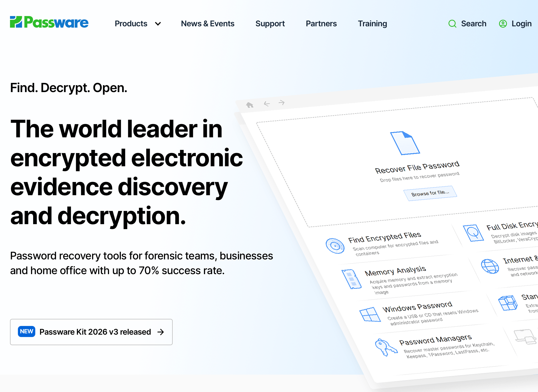Open the Training menu item

372,24
